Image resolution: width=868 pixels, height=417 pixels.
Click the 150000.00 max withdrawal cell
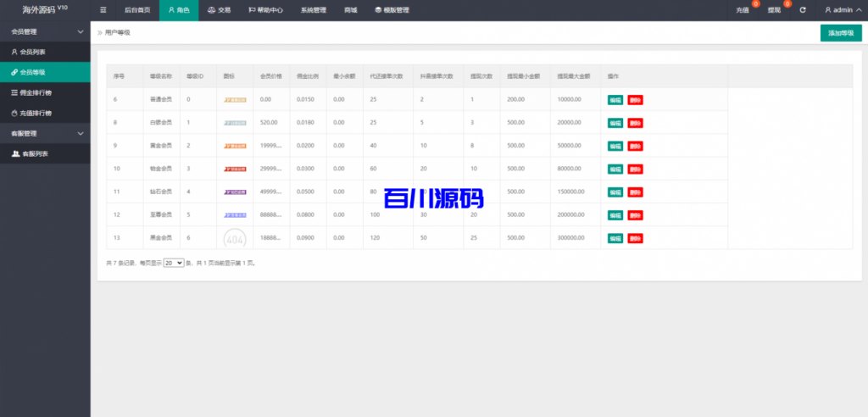tap(576, 192)
